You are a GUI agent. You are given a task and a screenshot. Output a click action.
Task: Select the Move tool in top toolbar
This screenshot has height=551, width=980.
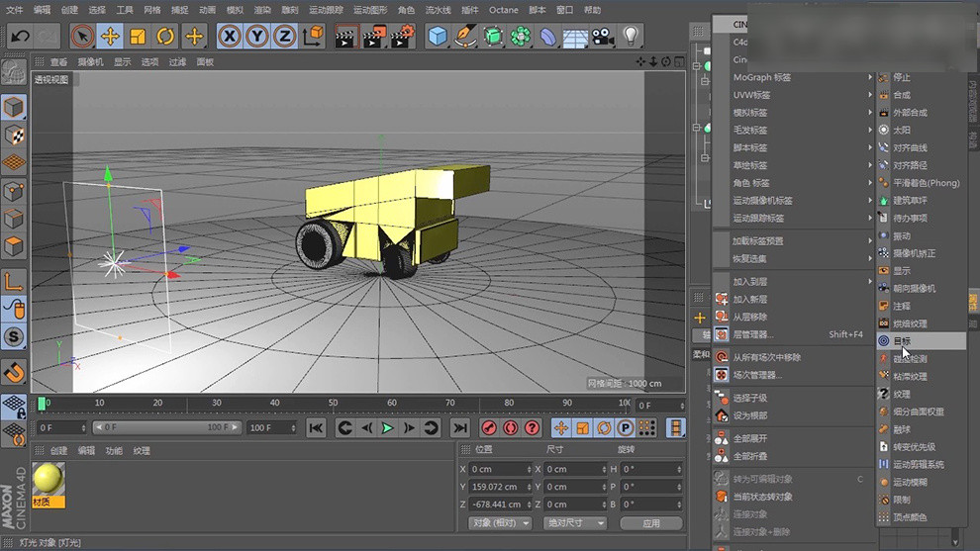(111, 37)
